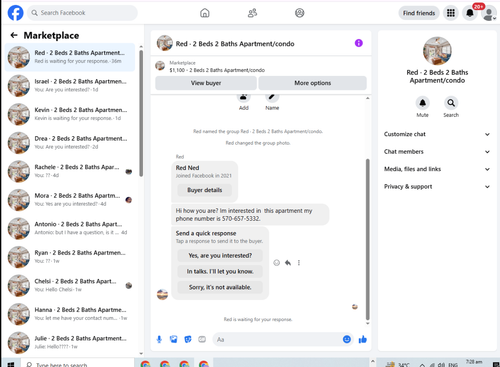Edit the chat name pencil icon
Screen dimensions: 500x367
tap(272, 98)
